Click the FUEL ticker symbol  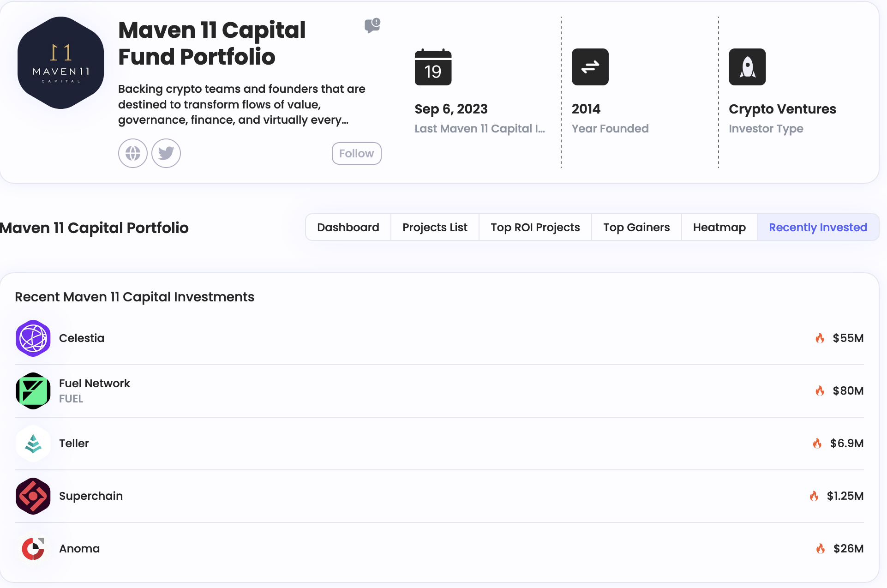(x=71, y=399)
